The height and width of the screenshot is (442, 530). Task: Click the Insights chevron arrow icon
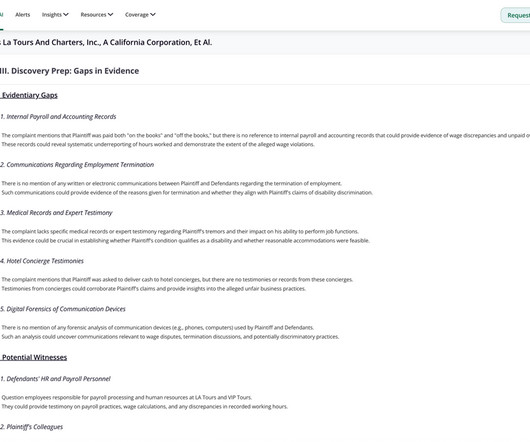pos(66,15)
